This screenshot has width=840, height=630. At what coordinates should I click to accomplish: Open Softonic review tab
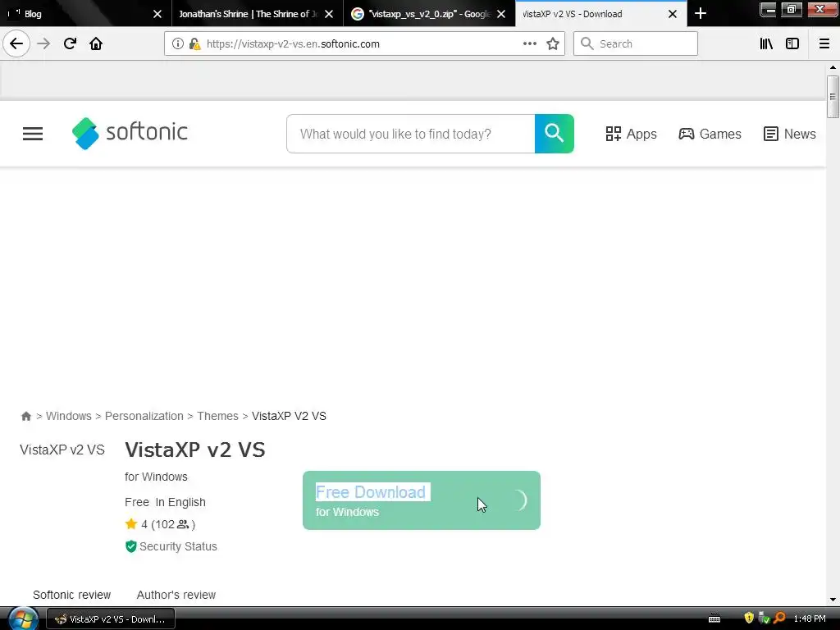[x=72, y=595]
